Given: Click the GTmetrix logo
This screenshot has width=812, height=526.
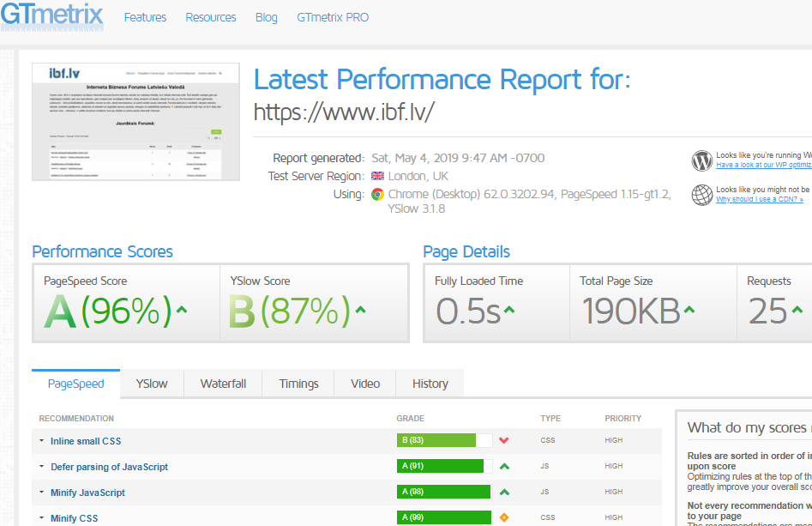Looking at the screenshot, I should click(x=51, y=15).
